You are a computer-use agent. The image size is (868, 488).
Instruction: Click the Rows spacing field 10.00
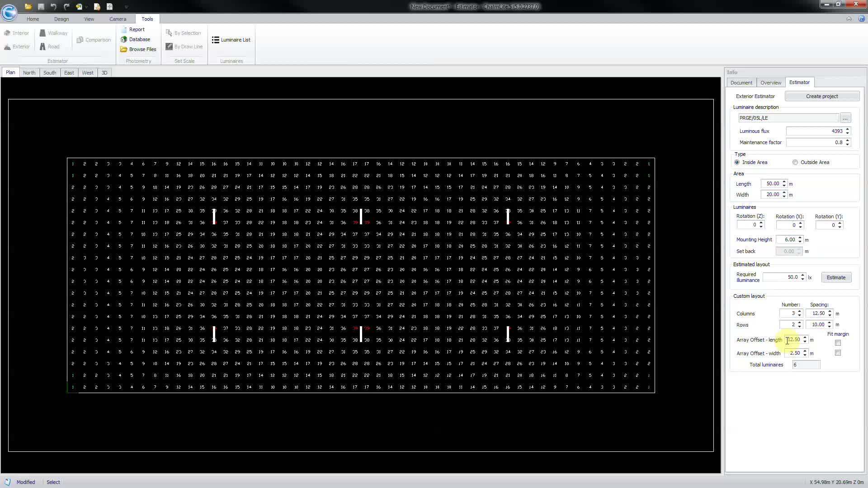pyautogui.click(x=816, y=324)
